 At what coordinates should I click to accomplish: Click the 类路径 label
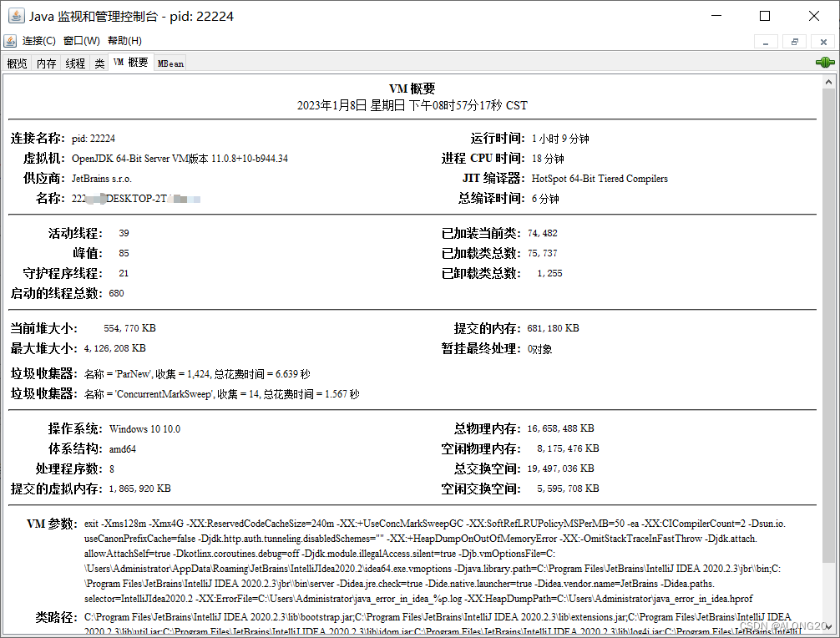point(56,617)
